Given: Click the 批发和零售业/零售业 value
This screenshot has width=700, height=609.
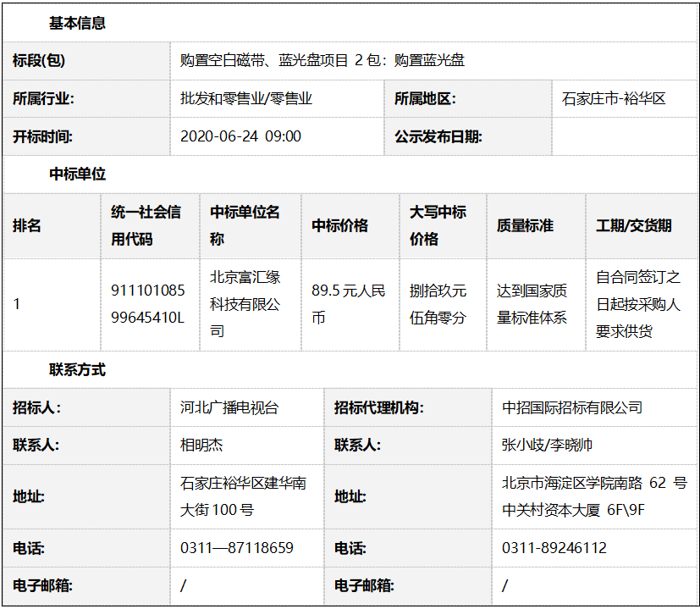Looking at the screenshot, I should [x=246, y=98].
